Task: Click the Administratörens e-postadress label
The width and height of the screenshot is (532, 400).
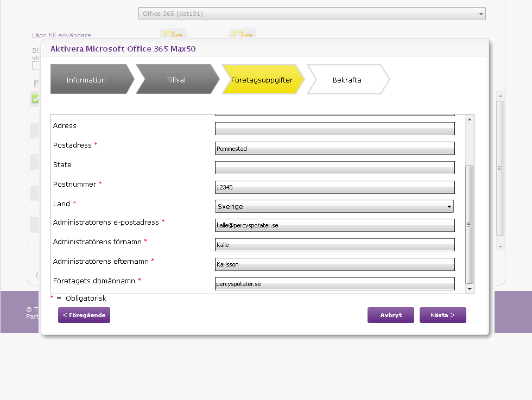Action: [106, 222]
